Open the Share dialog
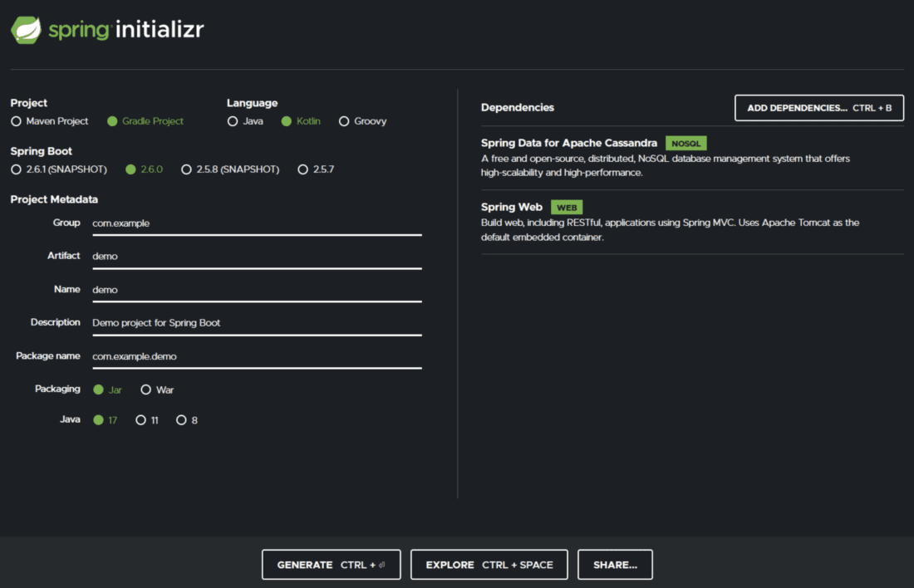This screenshot has width=914, height=588. coord(615,565)
